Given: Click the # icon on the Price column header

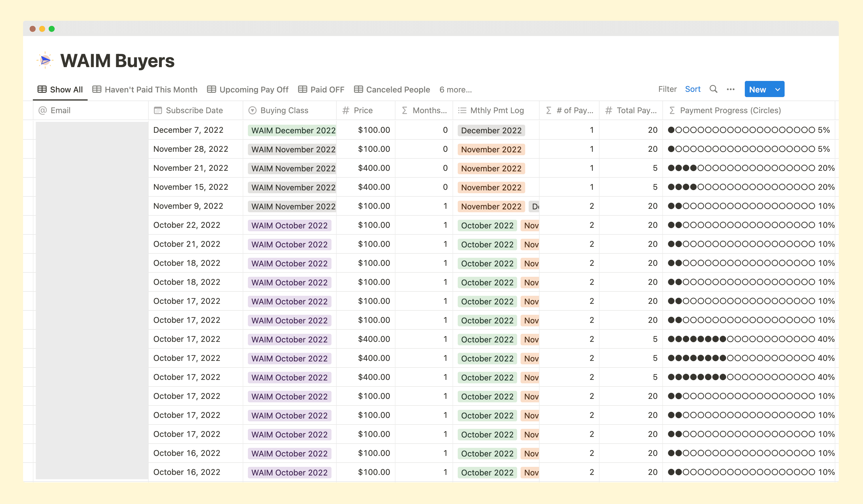Looking at the screenshot, I should click(345, 110).
